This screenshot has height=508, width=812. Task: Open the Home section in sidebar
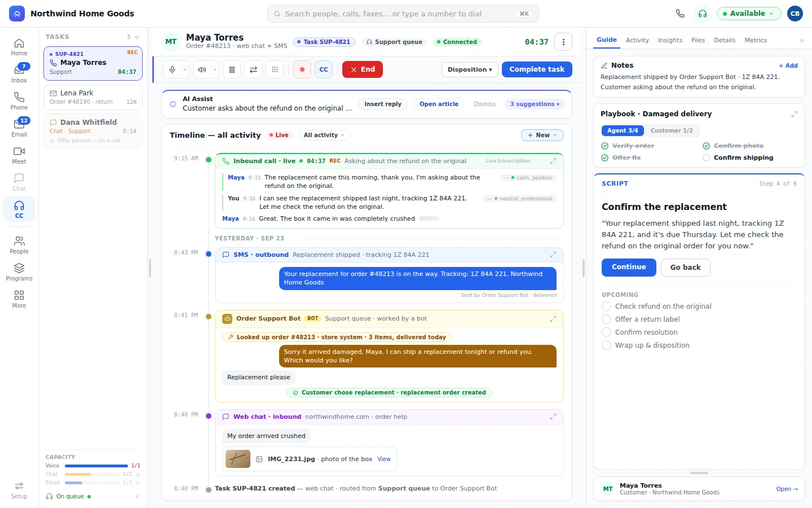click(19, 47)
